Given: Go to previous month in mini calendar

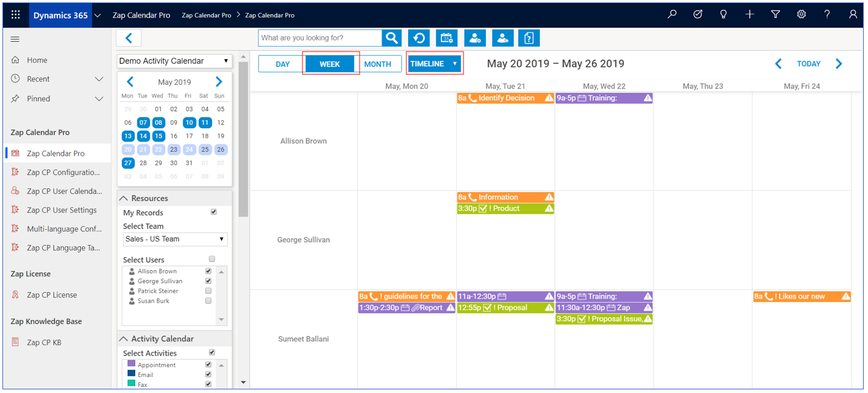Looking at the screenshot, I should [x=130, y=82].
